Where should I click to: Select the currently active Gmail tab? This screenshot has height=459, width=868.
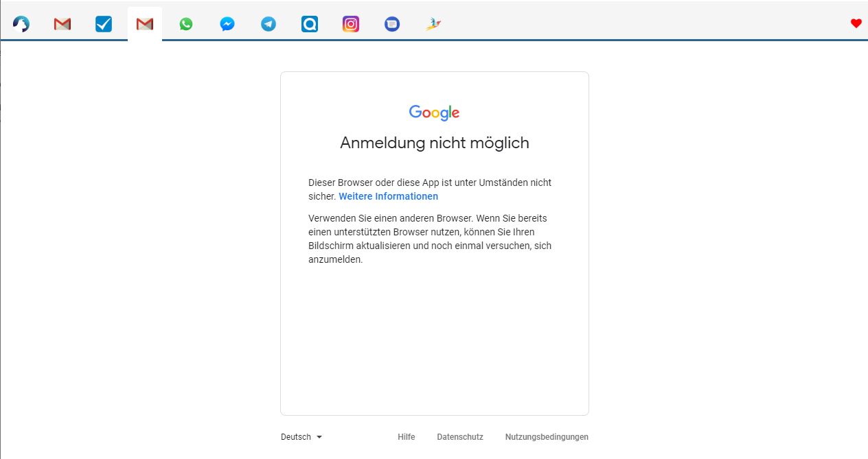coord(145,24)
